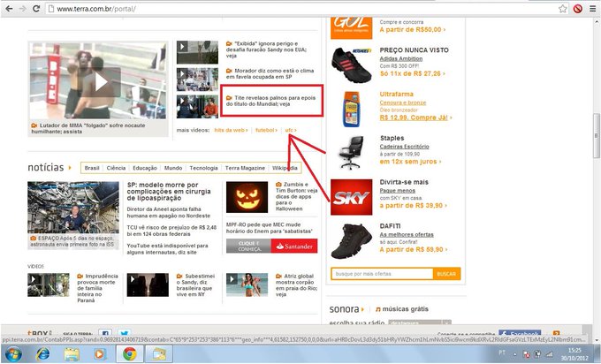Read the SP modelo morre por complicações headline
The height and width of the screenshot is (364, 601).
tap(169, 191)
